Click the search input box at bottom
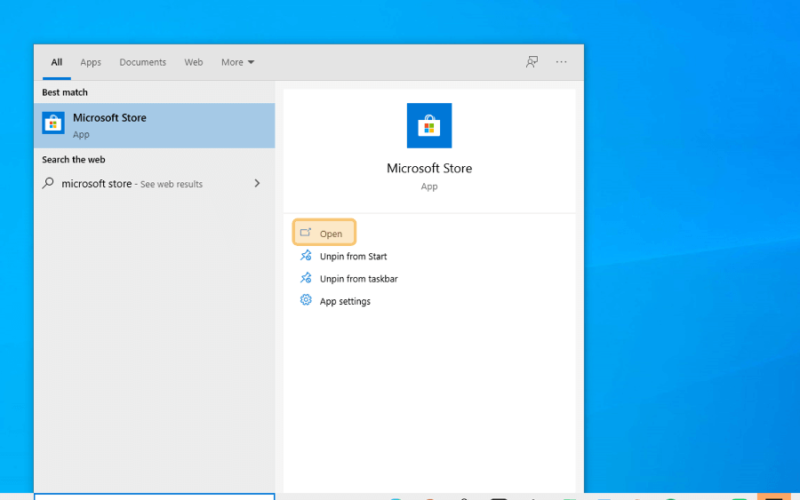Image resolution: width=800 pixels, height=500 pixels. click(x=154, y=496)
